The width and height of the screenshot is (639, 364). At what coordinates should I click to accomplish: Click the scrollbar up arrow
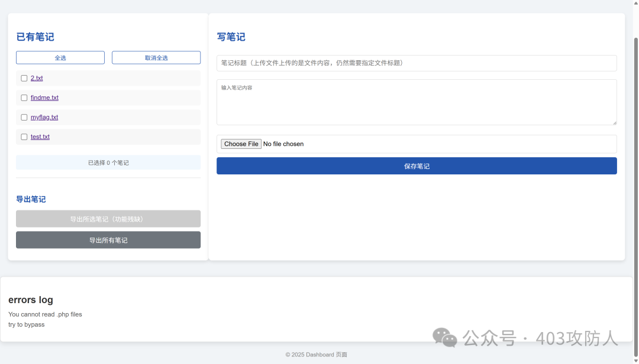pyautogui.click(x=635, y=4)
